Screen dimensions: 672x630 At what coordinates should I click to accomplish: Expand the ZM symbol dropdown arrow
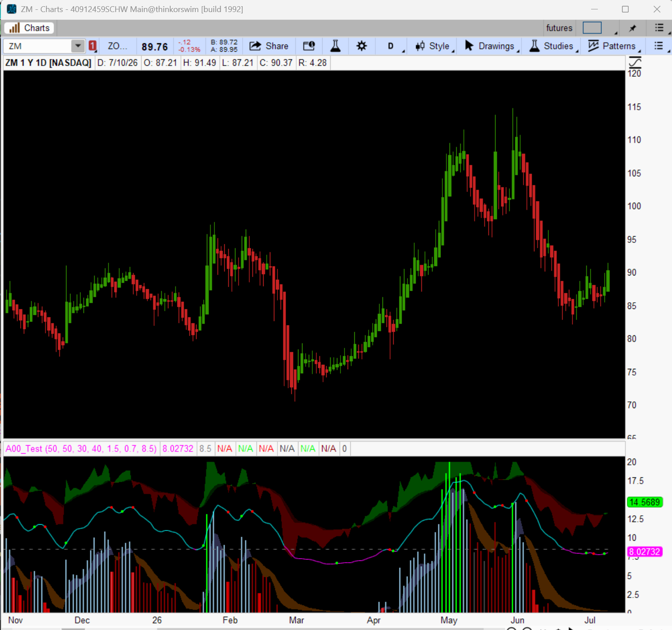pyautogui.click(x=78, y=46)
